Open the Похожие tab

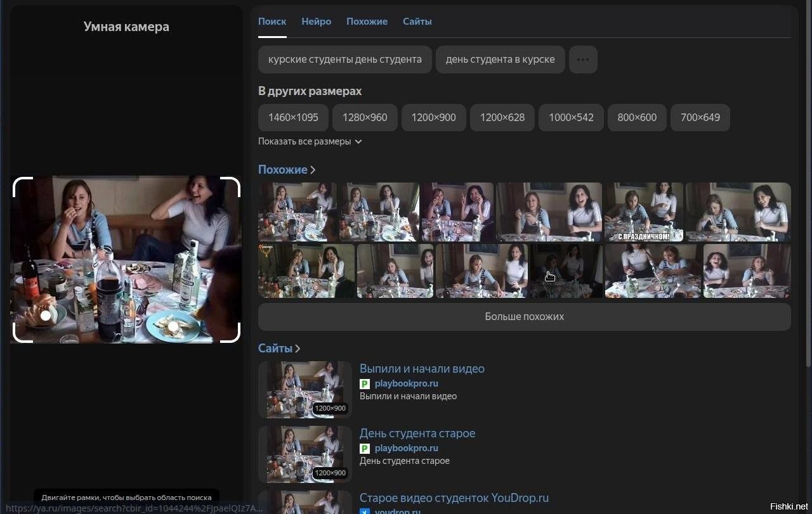point(367,22)
